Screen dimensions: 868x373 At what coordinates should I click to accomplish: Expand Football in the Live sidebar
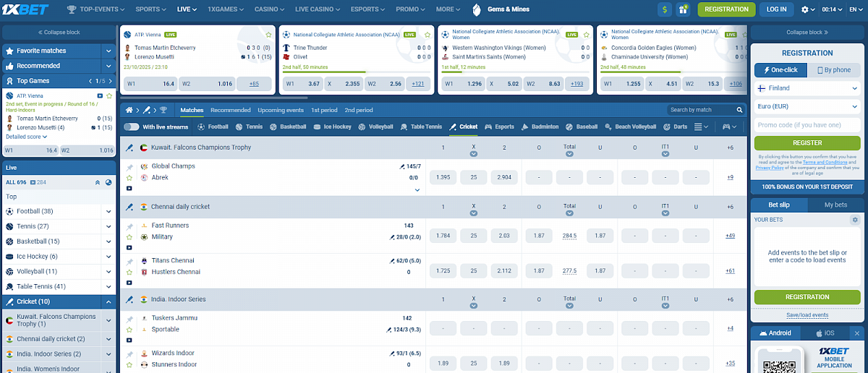109,212
